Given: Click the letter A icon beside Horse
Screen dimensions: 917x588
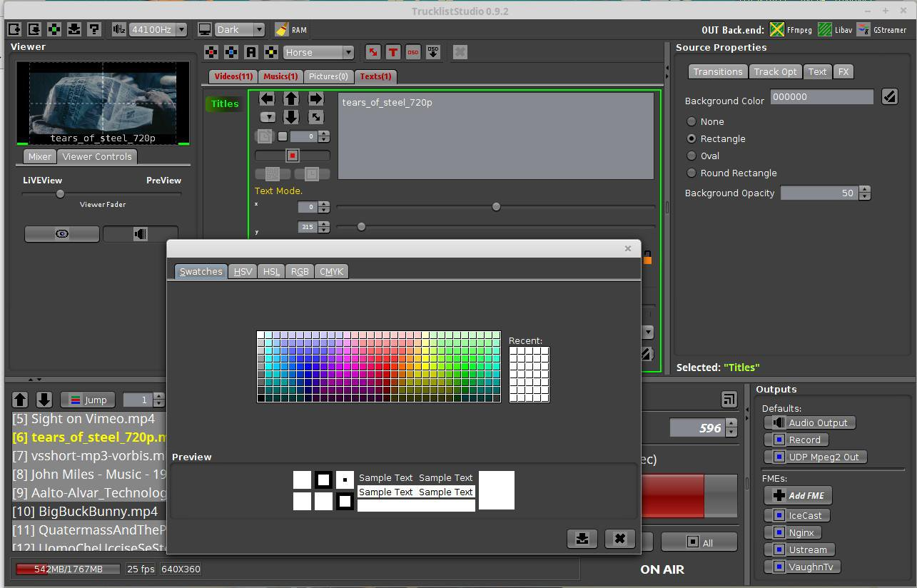Looking at the screenshot, I should point(251,52).
